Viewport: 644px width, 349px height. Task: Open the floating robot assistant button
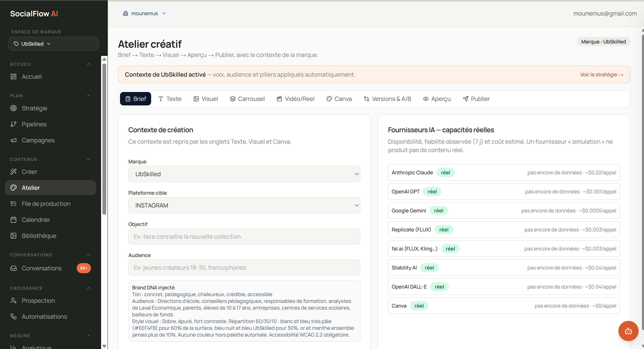[x=628, y=331]
